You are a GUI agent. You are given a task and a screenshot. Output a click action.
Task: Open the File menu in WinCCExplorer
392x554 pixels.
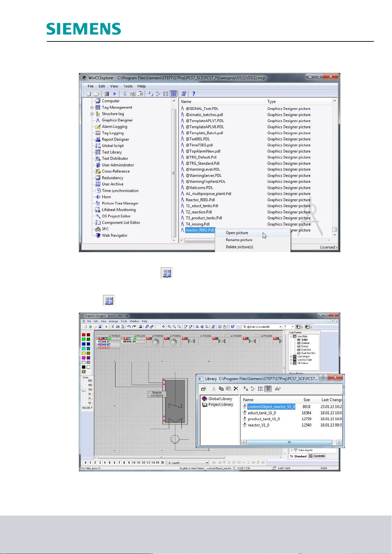tap(90, 86)
